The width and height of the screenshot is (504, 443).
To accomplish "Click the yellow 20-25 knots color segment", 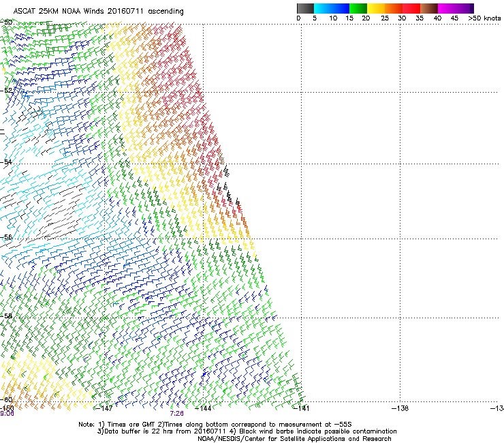I will point(376,8).
